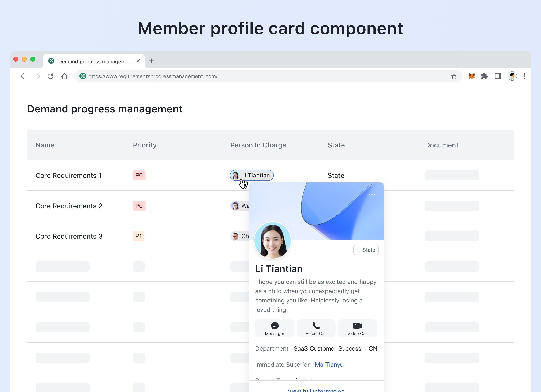The image size is (541, 392).
Task: Bookmark this page with the star icon
Action: coord(454,76)
